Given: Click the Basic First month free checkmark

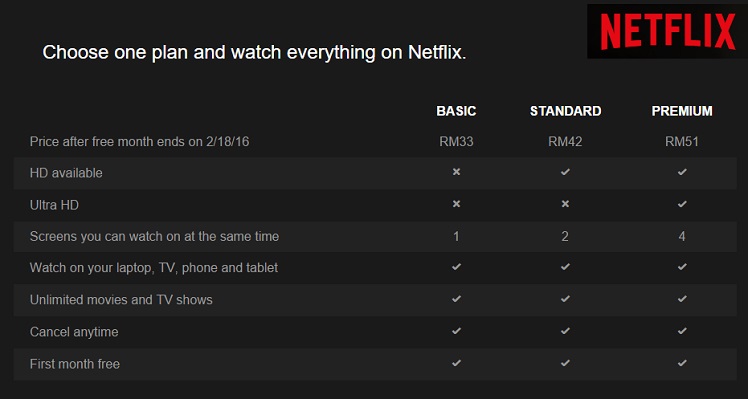Looking at the screenshot, I should coord(456,363).
